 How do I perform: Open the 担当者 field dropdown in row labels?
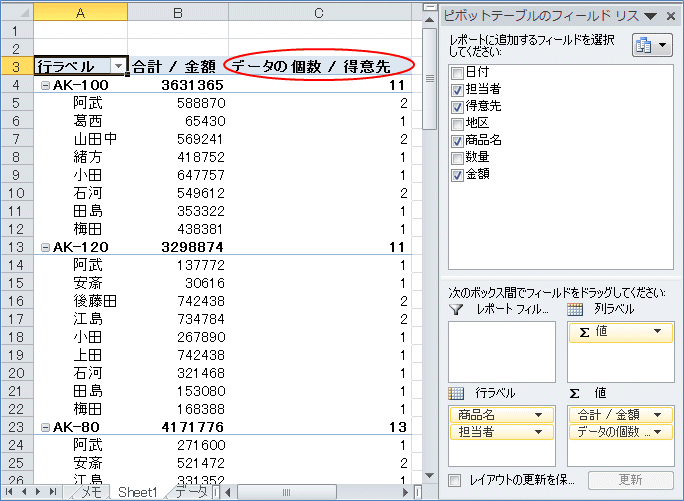coord(539,432)
